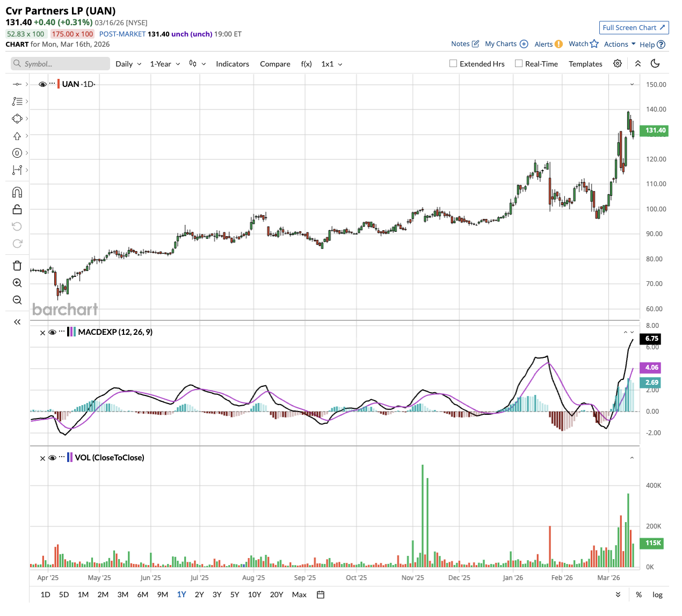Click the unlock drawings icon
This screenshot has height=616, width=682.
(17, 209)
